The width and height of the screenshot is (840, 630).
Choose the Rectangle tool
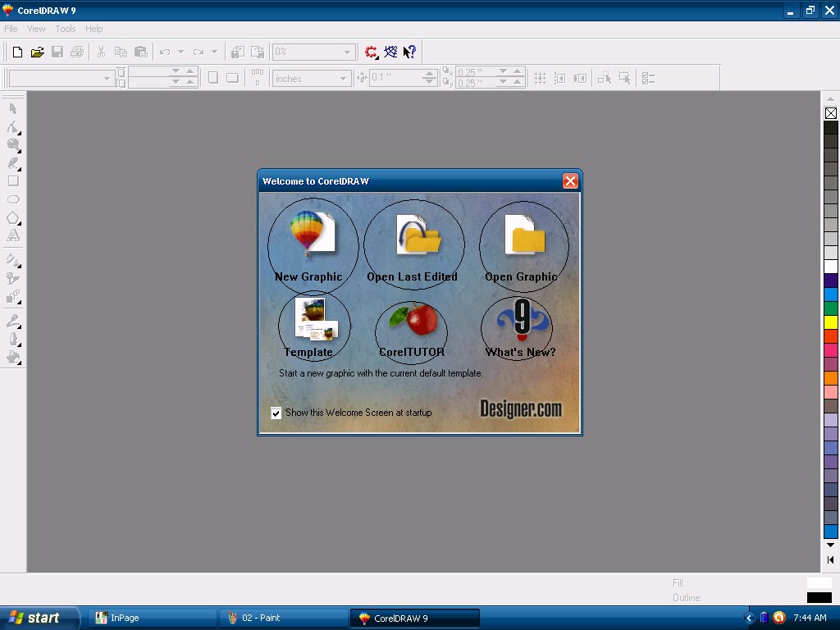[x=12, y=182]
